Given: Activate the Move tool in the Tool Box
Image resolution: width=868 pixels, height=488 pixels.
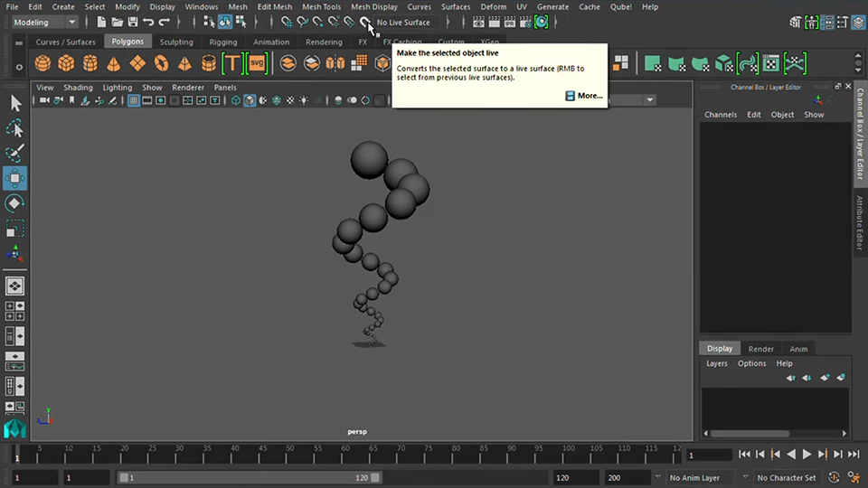Looking at the screenshot, I should point(15,178).
